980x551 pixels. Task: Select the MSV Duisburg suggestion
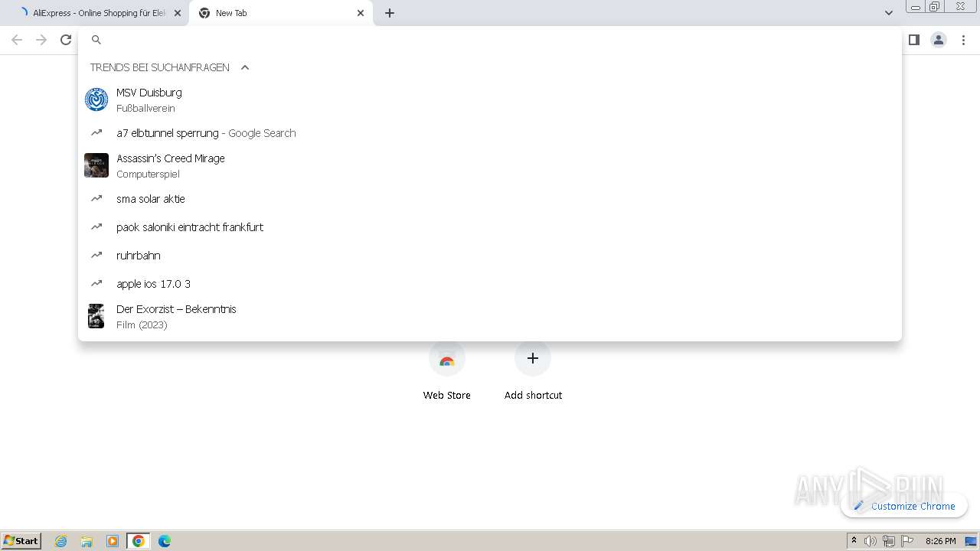click(x=490, y=99)
